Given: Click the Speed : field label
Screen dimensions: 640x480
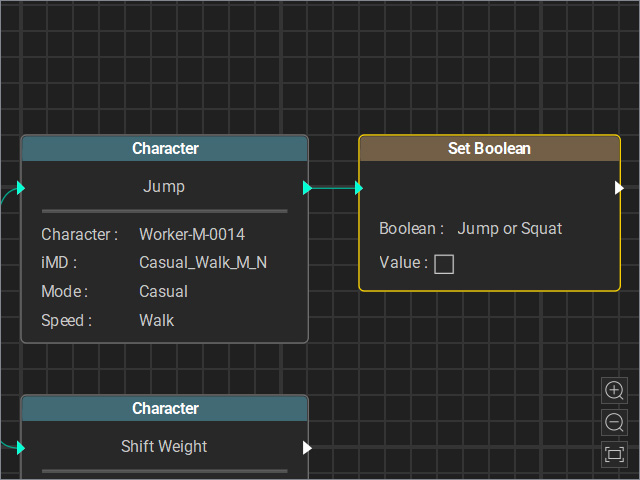Looking at the screenshot, I should 67,320.
